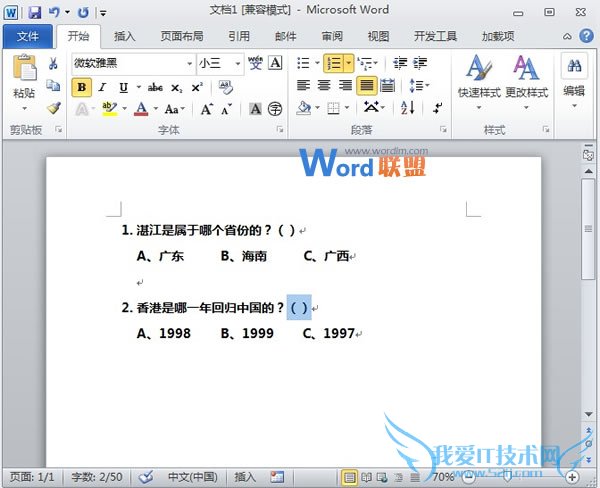Open numbering library dropdown arrow
Image resolution: width=600 pixels, height=488 pixels.
(x=349, y=63)
